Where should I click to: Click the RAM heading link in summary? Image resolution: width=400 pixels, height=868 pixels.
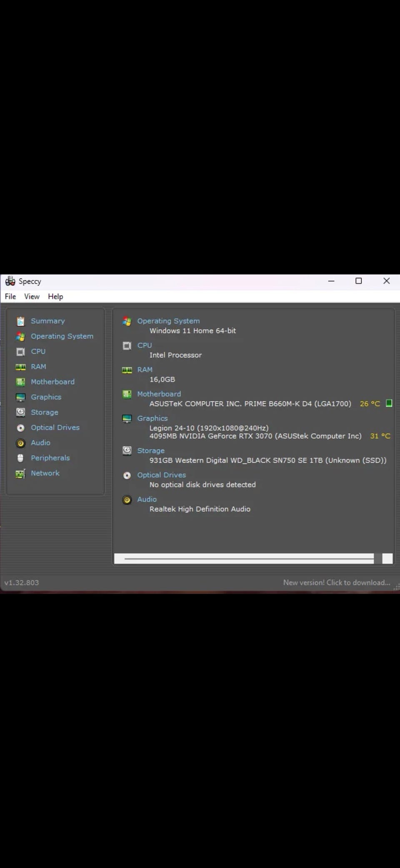[145, 370]
